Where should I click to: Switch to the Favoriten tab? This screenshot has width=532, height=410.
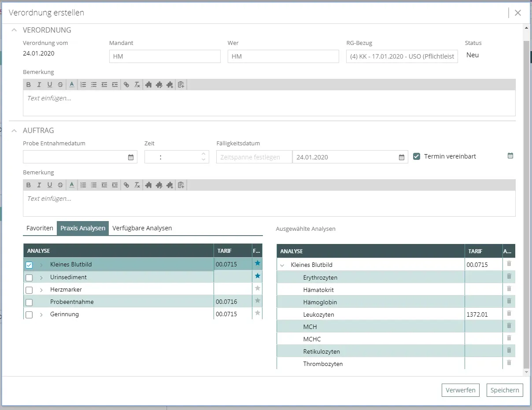pyautogui.click(x=40, y=228)
